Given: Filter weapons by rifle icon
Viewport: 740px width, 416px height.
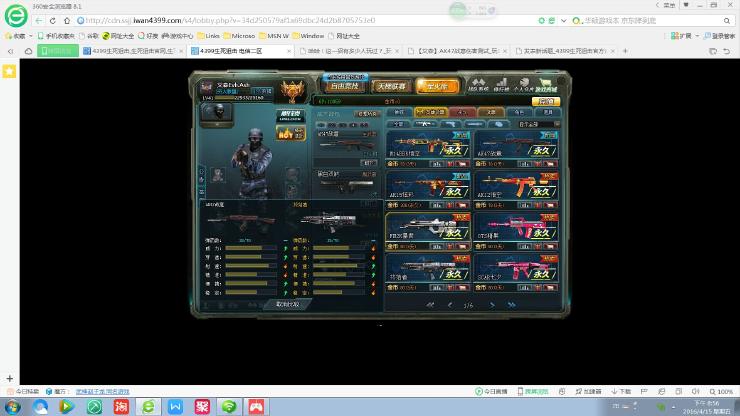Looking at the screenshot, I should (x=424, y=124).
